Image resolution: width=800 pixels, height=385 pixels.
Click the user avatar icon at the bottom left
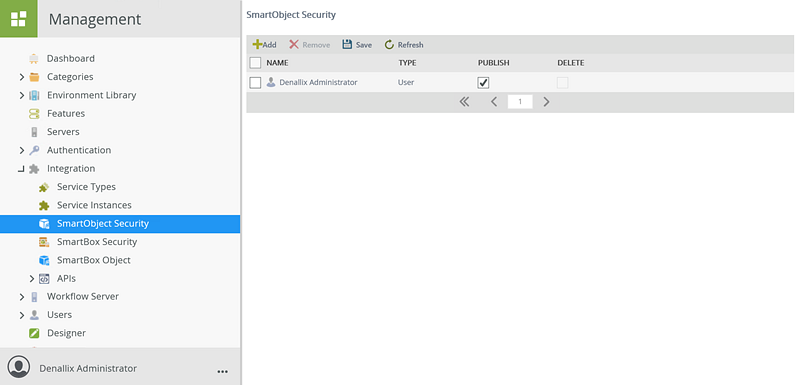(19, 367)
